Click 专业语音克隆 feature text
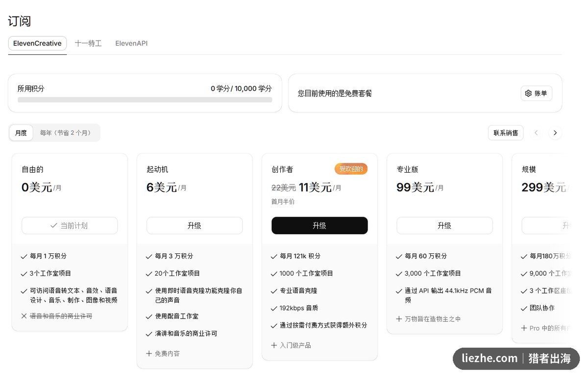The image size is (588, 378). click(298, 291)
